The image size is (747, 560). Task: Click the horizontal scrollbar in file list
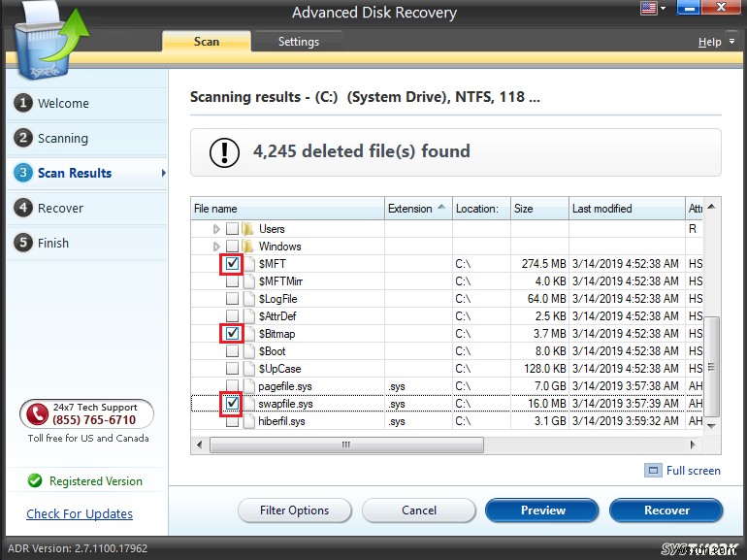coord(344,445)
